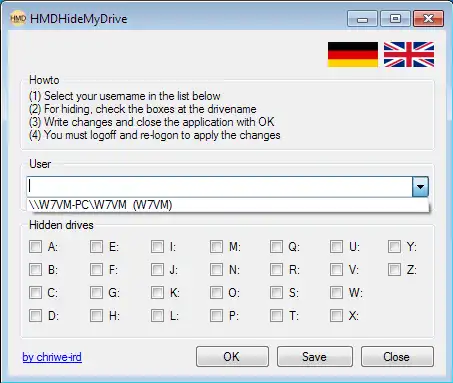Close window with red X button
This screenshot has width=453, height=383.
pyautogui.click(x=429, y=19)
